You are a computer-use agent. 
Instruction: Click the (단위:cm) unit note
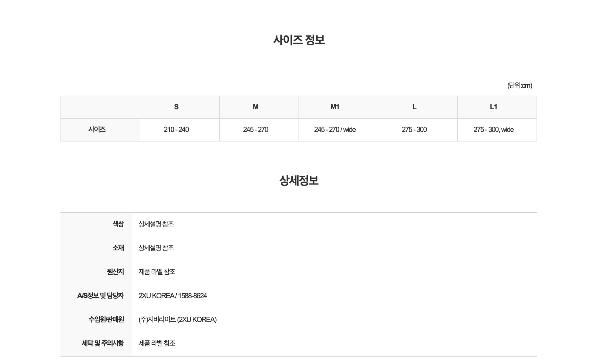coord(520,85)
